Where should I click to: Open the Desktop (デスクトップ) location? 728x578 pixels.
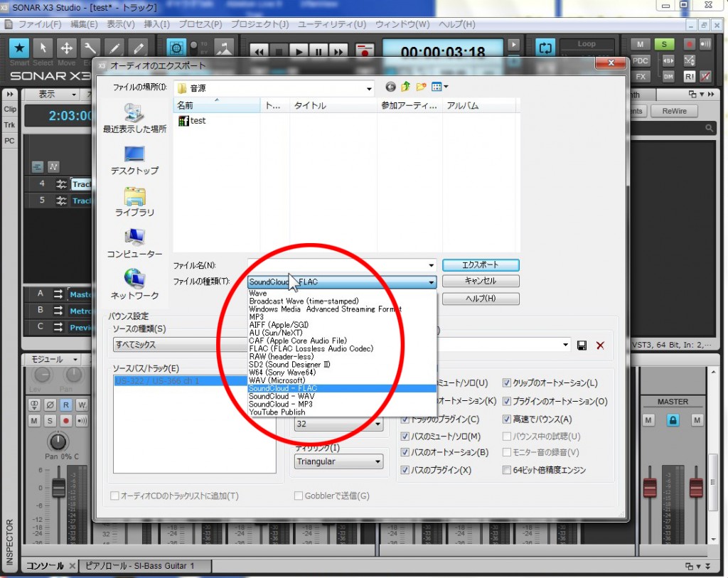tap(134, 161)
